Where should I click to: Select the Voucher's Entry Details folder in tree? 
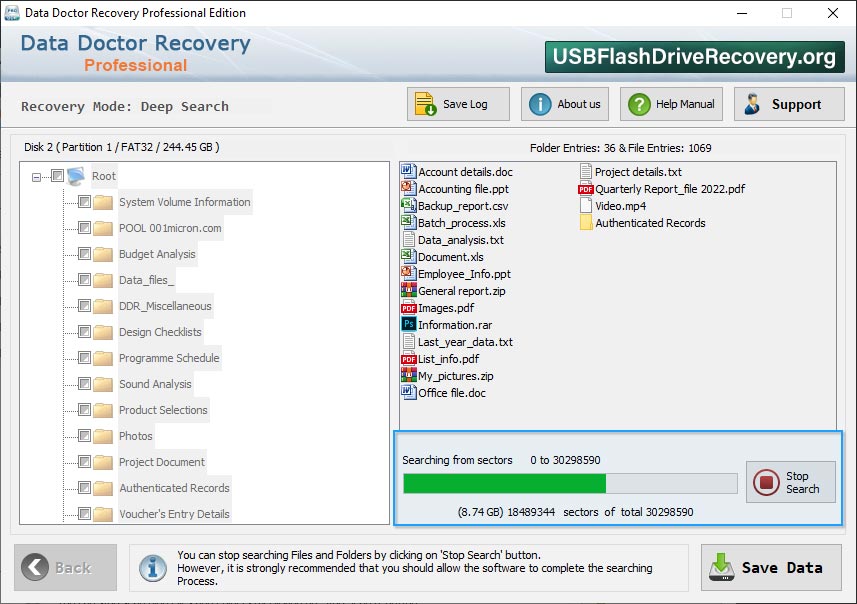[x=174, y=514]
